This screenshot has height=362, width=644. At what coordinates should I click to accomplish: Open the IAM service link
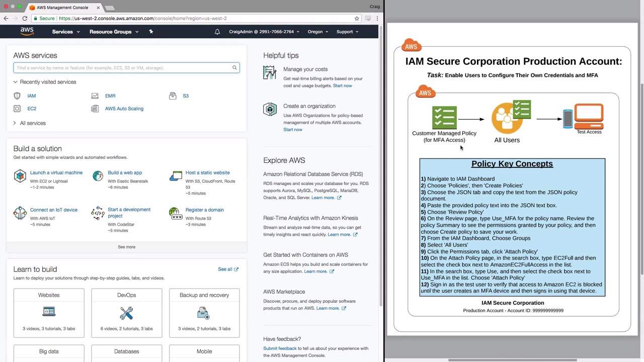[x=32, y=96]
